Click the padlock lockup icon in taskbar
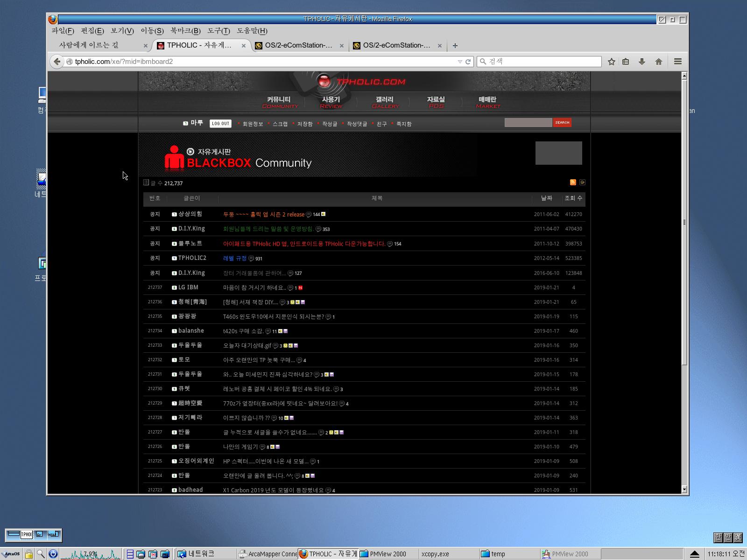 pyautogui.click(x=29, y=554)
